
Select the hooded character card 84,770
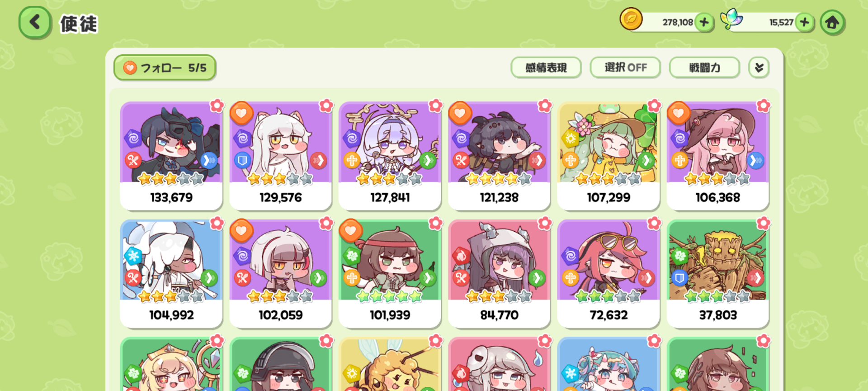tap(499, 273)
